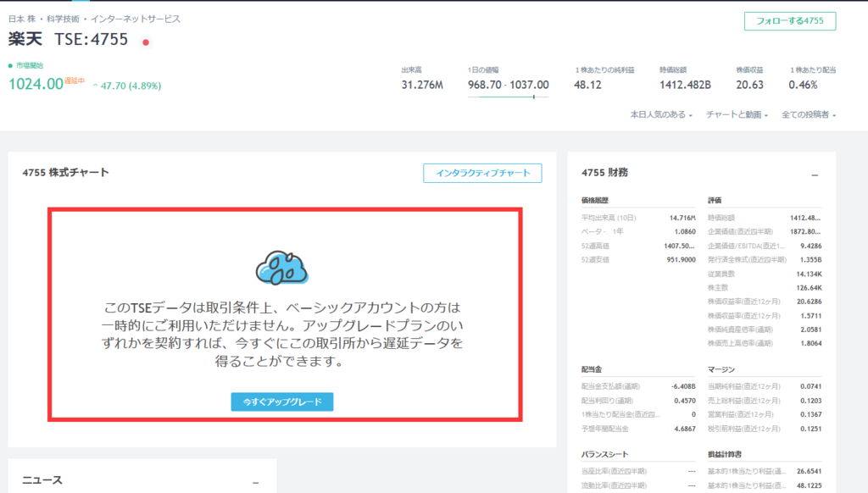Click the 価格履歴 section heading

tap(595, 200)
